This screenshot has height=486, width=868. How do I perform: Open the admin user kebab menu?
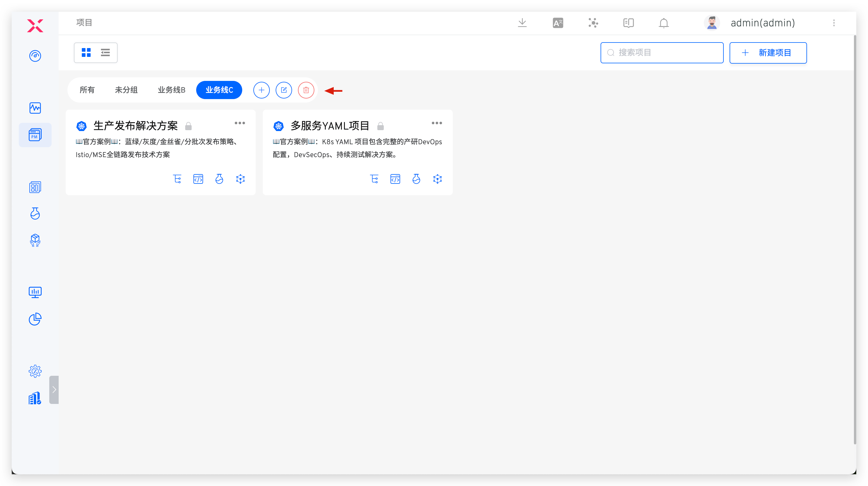point(834,23)
